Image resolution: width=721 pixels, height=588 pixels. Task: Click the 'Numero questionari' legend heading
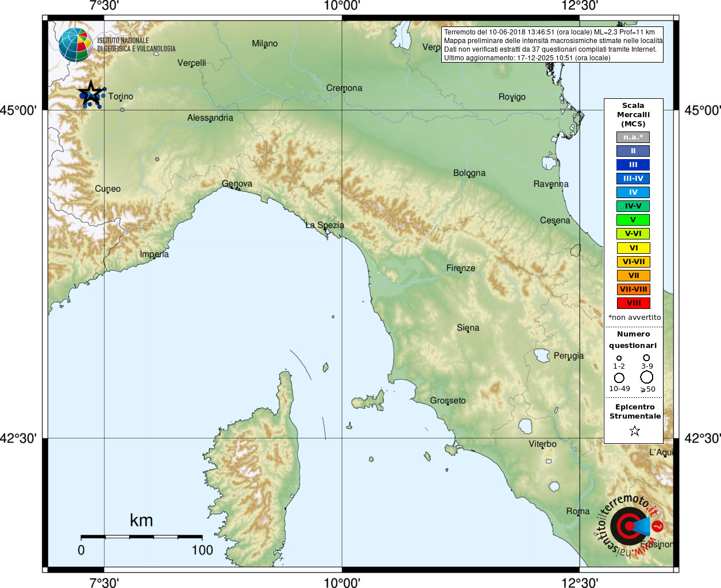point(633,339)
